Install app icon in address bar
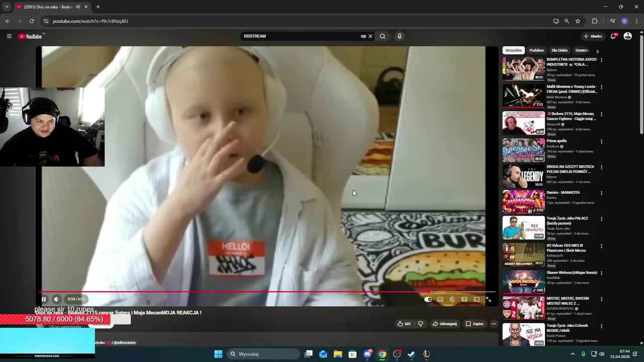Image resolution: width=644 pixels, height=362 pixels. click(x=556, y=21)
